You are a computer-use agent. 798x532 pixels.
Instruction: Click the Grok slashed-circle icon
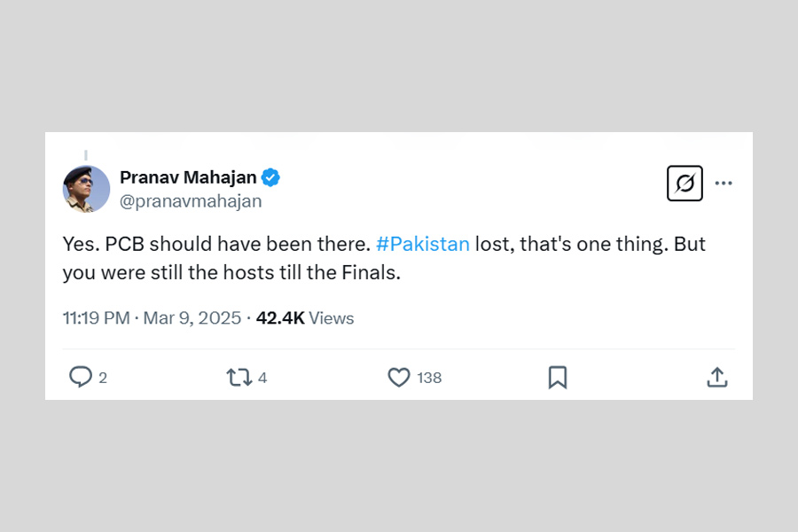(x=685, y=184)
